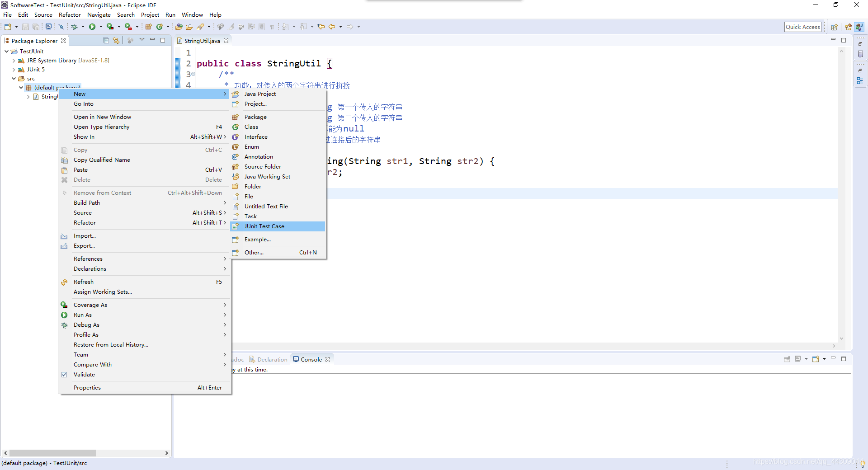Run the program via green Run icon
This screenshot has width=868, height=470.
point(92,27)
